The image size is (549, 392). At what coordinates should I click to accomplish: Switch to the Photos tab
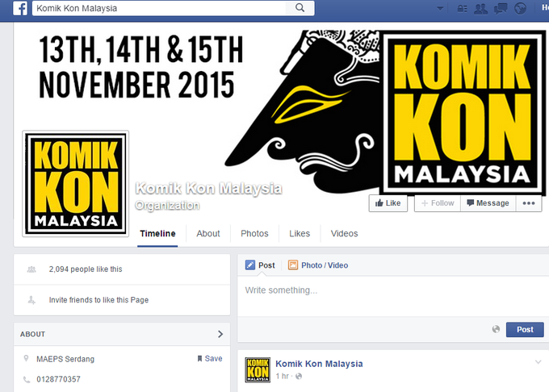[254, 234]
